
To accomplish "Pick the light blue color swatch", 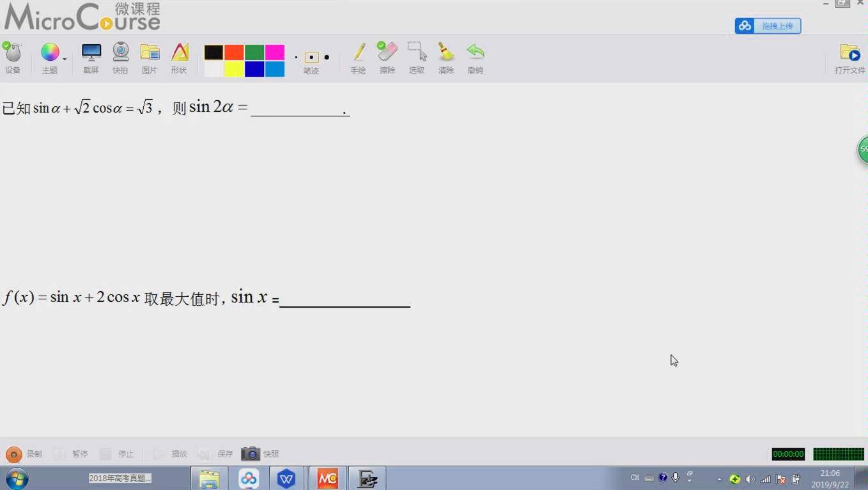I will (x=275, y=69).
